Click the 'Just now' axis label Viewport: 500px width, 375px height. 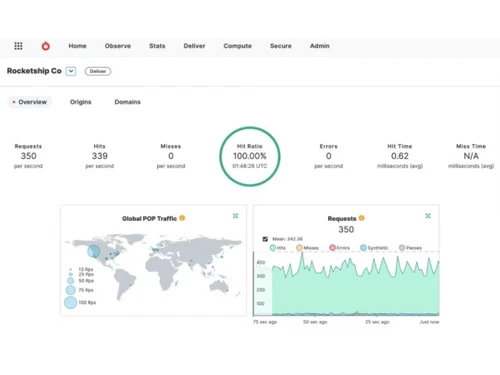point(429,322)
